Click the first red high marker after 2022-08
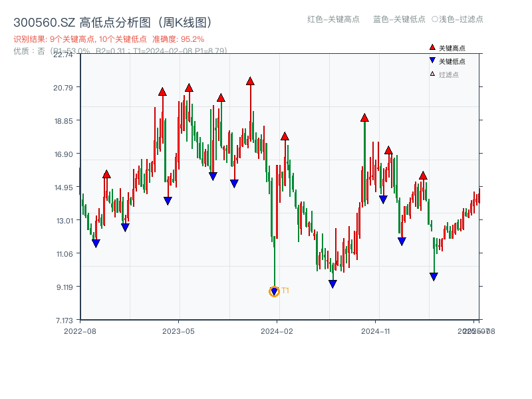 [107, 174]
